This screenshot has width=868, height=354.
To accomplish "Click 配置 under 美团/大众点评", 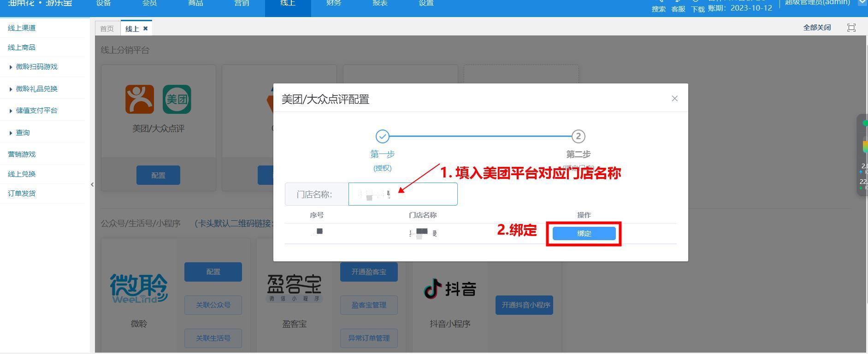I will (158, 175).
